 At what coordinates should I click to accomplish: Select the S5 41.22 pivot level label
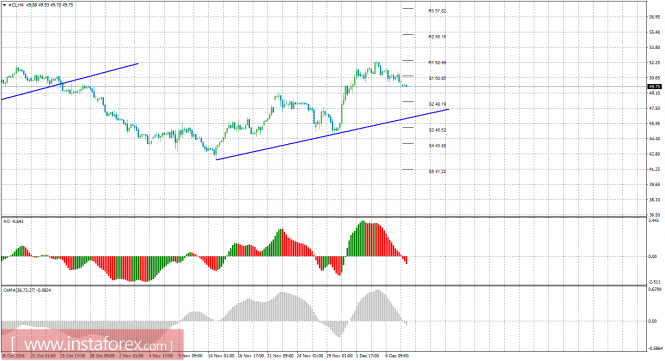(x=437, y=172)
